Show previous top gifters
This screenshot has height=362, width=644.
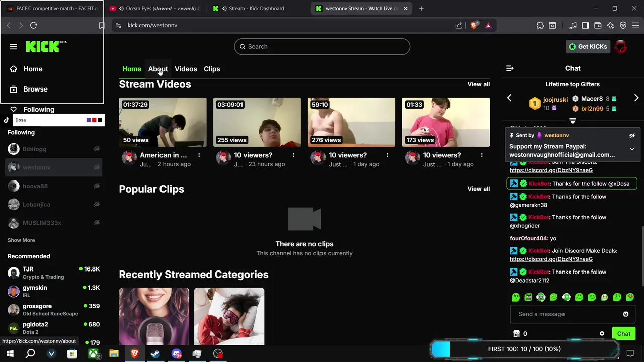[x=509, y=98]
